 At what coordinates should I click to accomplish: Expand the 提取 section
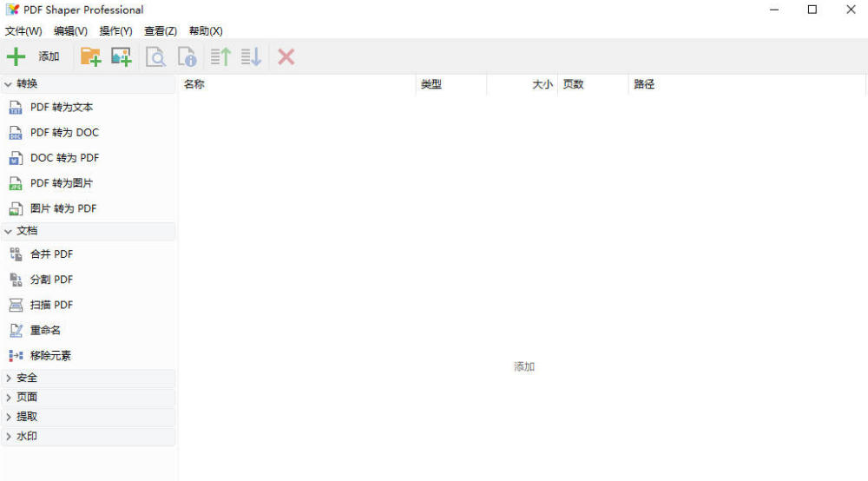(89, 417)
